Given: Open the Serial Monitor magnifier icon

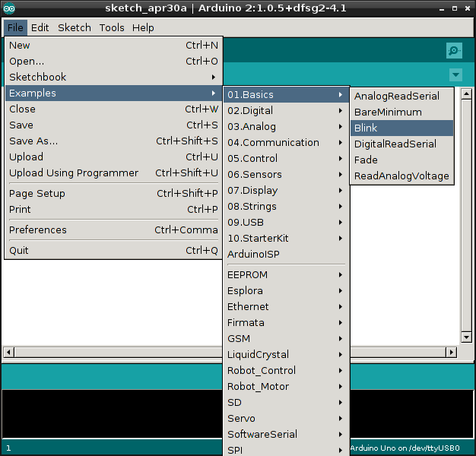Looking at the screenshot, I should pyautogui.click(x=454, y=50).
